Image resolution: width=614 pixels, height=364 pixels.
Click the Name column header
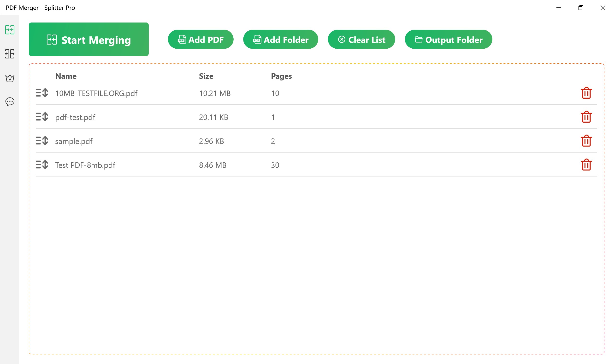(66, 76)
